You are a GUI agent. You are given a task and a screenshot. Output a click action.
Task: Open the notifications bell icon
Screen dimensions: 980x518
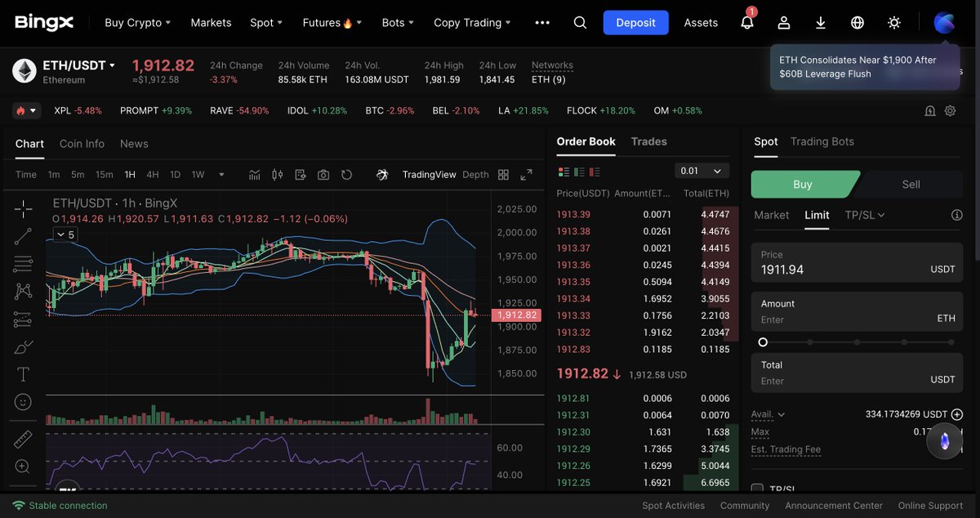(747, 23)
